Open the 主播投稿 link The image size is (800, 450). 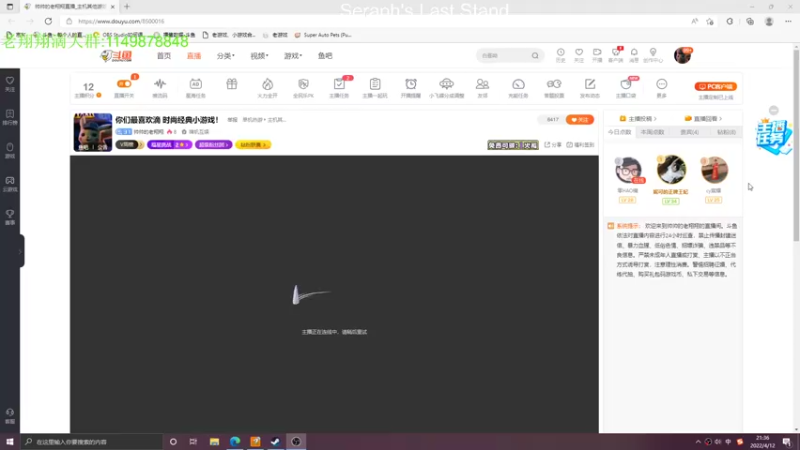[638, 118]
